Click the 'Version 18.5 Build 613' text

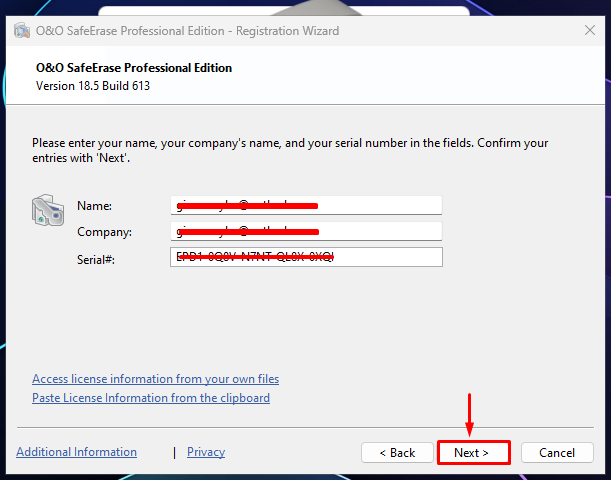pos(93,86)
